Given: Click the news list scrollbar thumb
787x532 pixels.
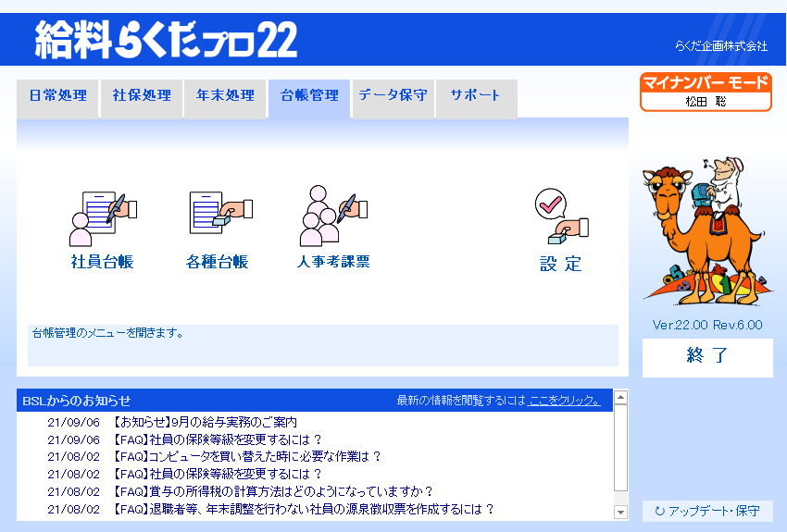Looking at the screenshot, I should pos(621,448).
